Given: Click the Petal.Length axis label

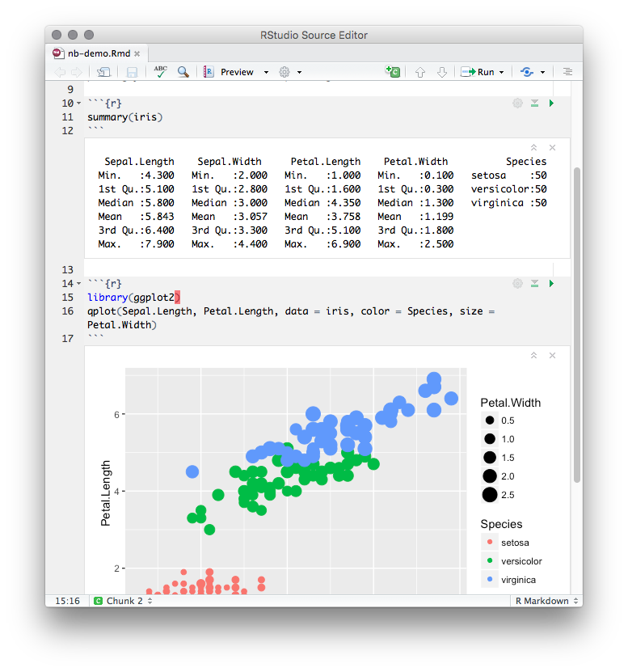Looking at the screenshot, I should [x=105, y=492].
